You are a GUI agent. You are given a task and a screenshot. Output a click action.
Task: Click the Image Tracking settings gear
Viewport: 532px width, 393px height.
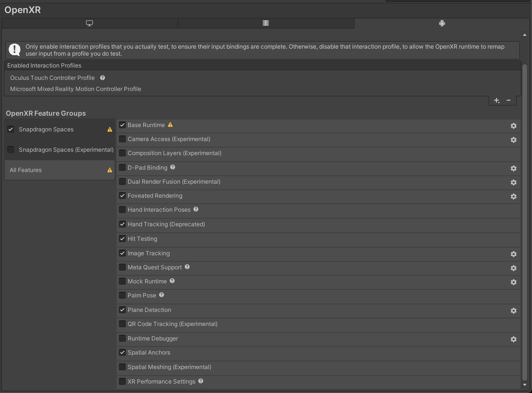[x=513, y=254]
